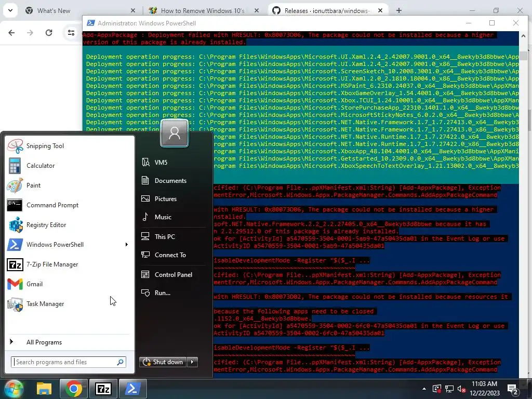
Task: Close the Releases GitHub tab
Action: pos(380,11)
